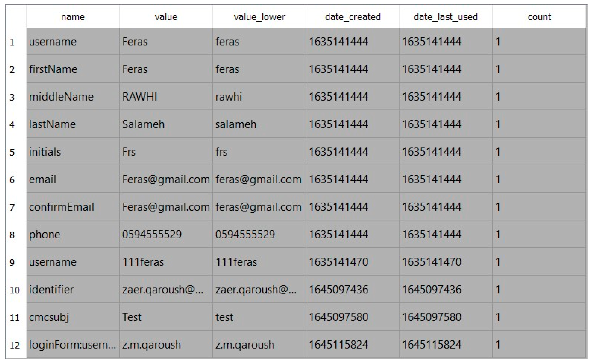
Task: Select the value_lower column header
Action: click(x=259, y=17)
